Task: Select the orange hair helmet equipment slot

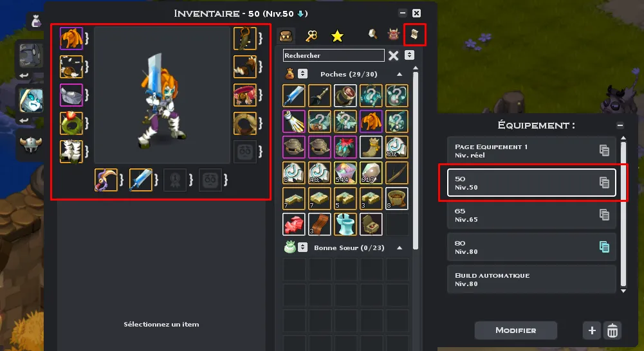Action: 71,39
